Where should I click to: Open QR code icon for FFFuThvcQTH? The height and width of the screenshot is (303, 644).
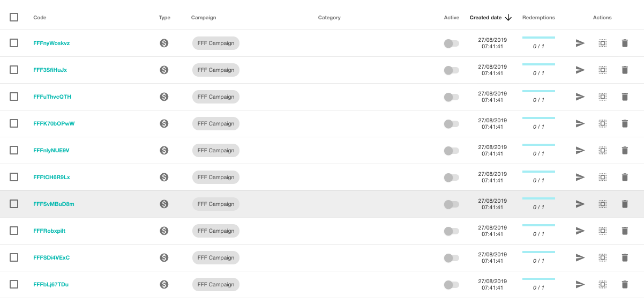pos(602,97)
